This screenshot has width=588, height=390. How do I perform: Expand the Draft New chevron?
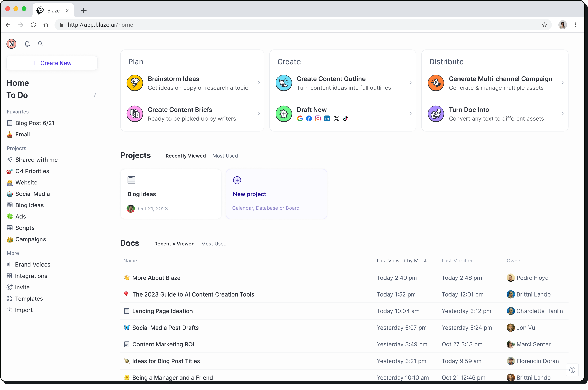(x=410, y=113)
